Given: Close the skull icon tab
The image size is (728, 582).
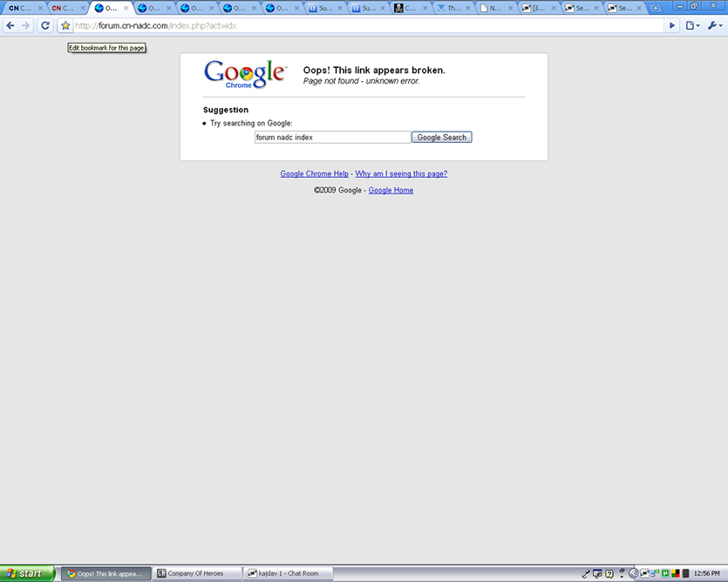Looking at the screenshot, I should point(425,8).
